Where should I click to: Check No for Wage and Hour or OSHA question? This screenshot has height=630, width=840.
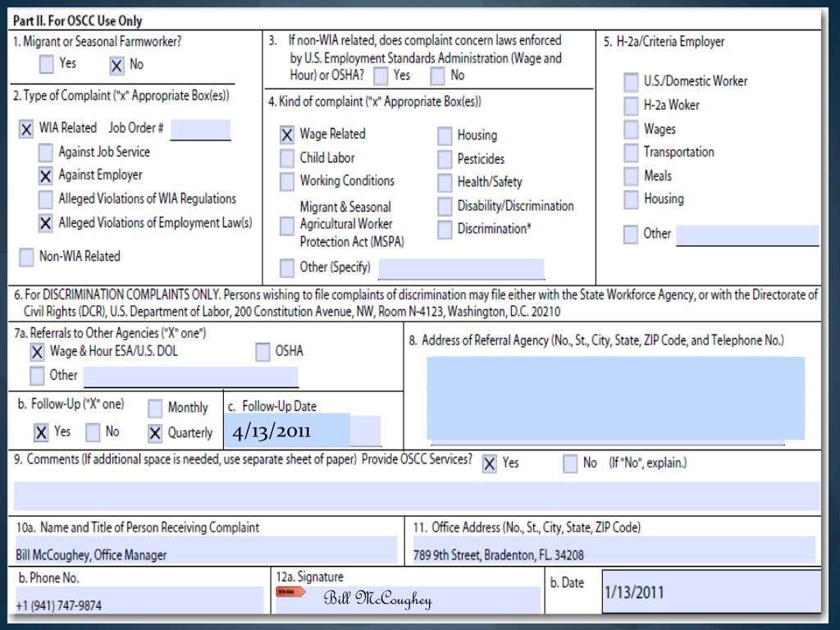coord(438,76)
